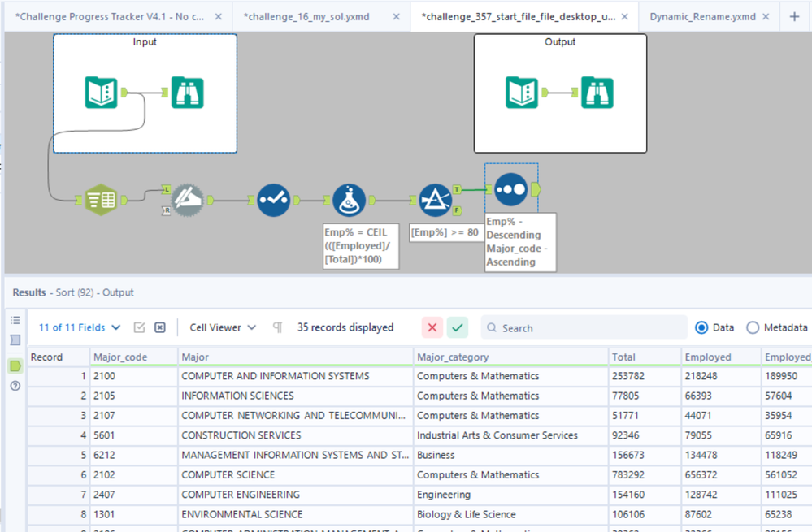Click the green checkmark apply button
Image resolution: width=812 pixels, height=532 pixels.
tap(458, 327)
